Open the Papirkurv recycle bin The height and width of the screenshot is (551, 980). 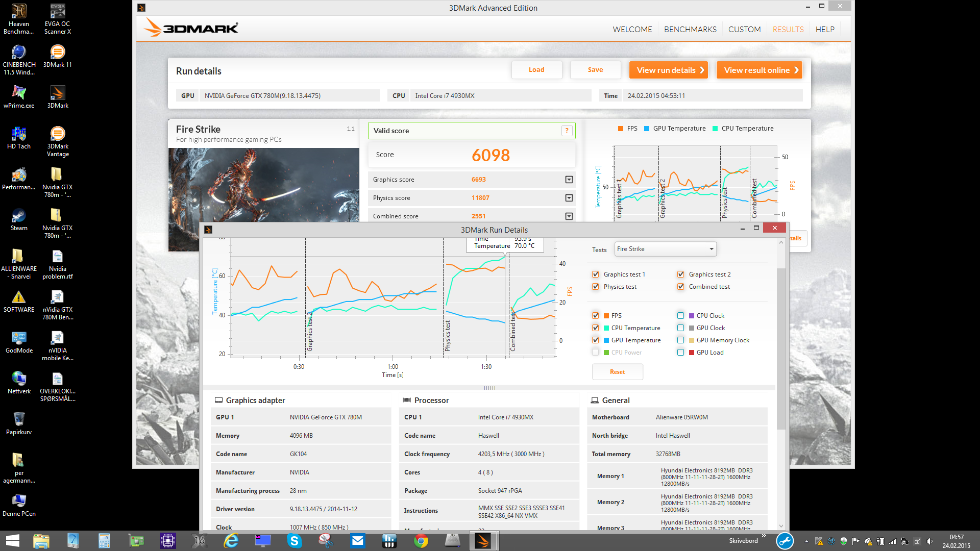[x=19, y=423]
